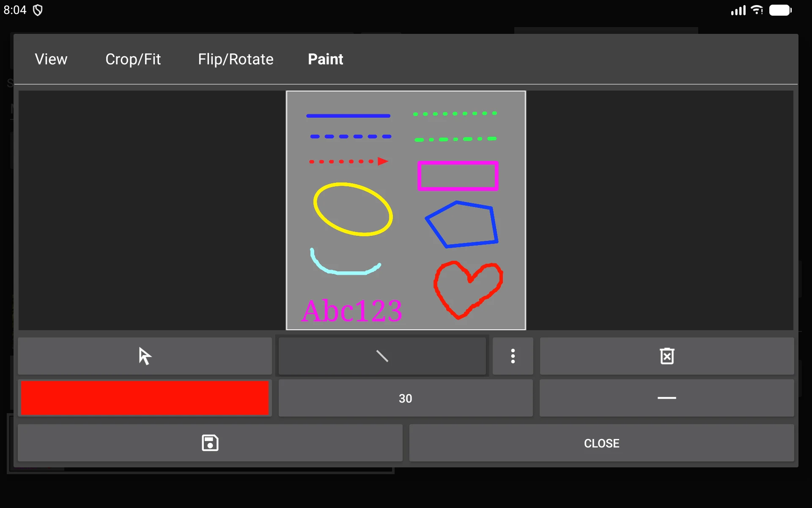The height and width of the screenshot is (508, 812).
Task: Tap the CLOSE button
Action: 602,443
